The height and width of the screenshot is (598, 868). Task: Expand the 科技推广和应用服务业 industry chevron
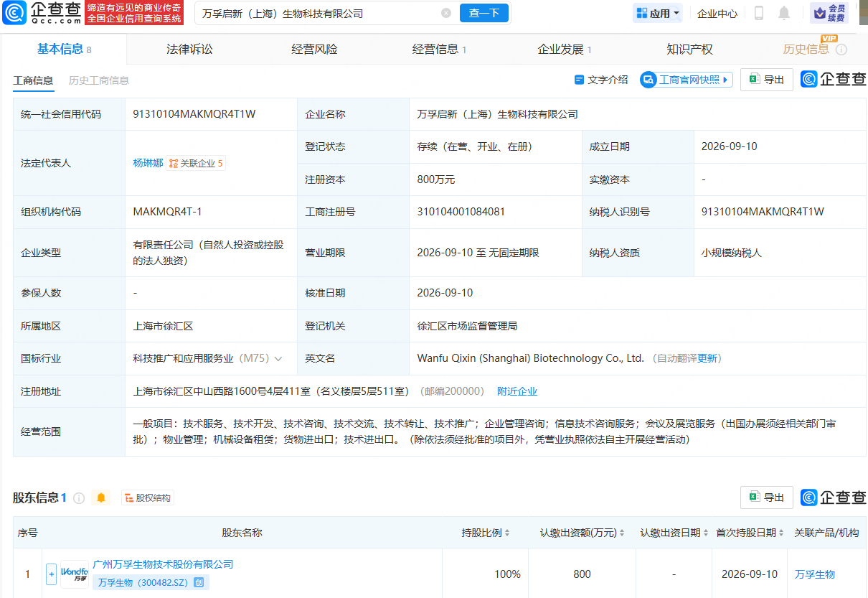278,358
